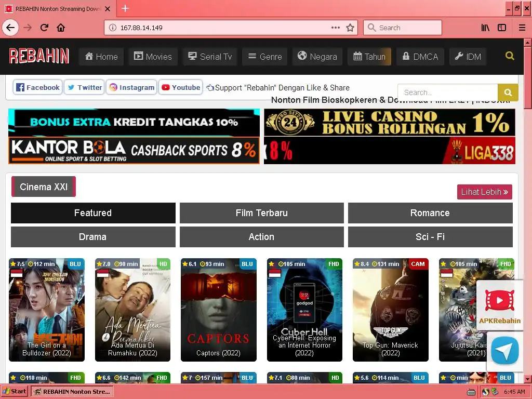532x399 pixels.
Task: Click the Kantor Bola cashback banner
Action: tap(134, 150)
